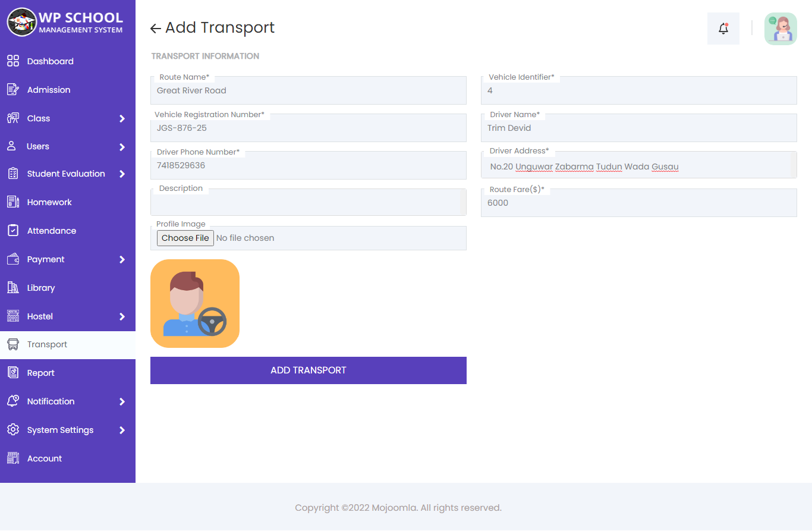
Task: Open the Report menu item
Action: [x=68, y=373]
